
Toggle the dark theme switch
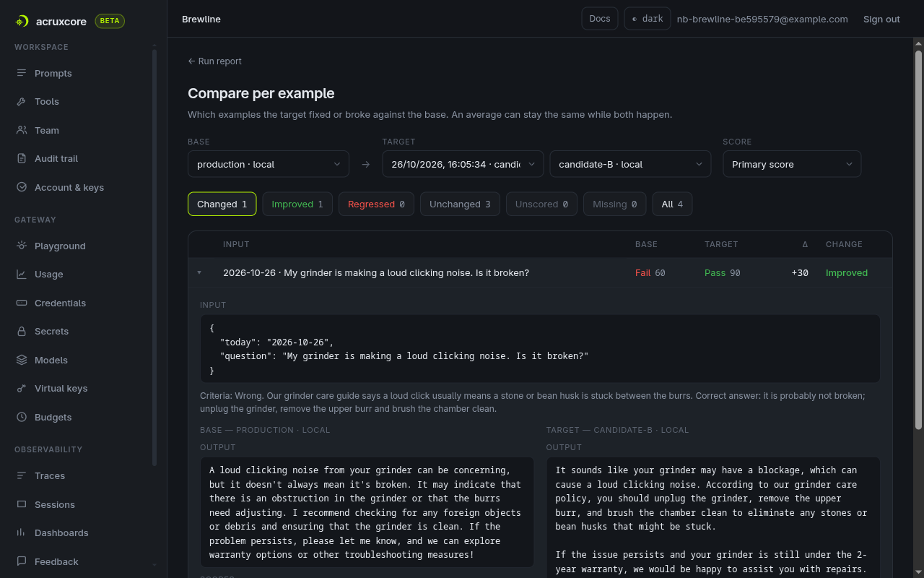point(648,19)
